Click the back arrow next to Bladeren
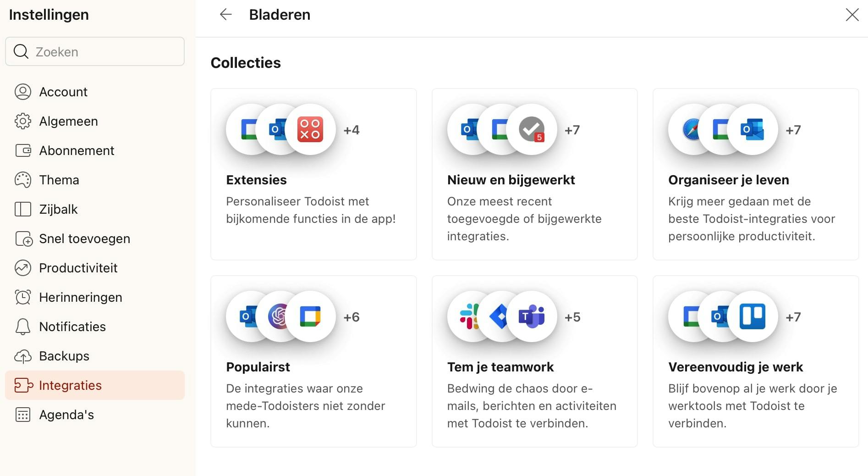The width and height of the screenshot is (868, 476). point(225,15)
